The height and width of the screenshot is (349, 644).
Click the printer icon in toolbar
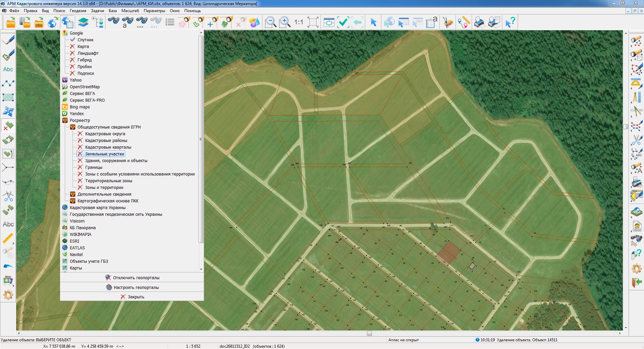(479, 22)
